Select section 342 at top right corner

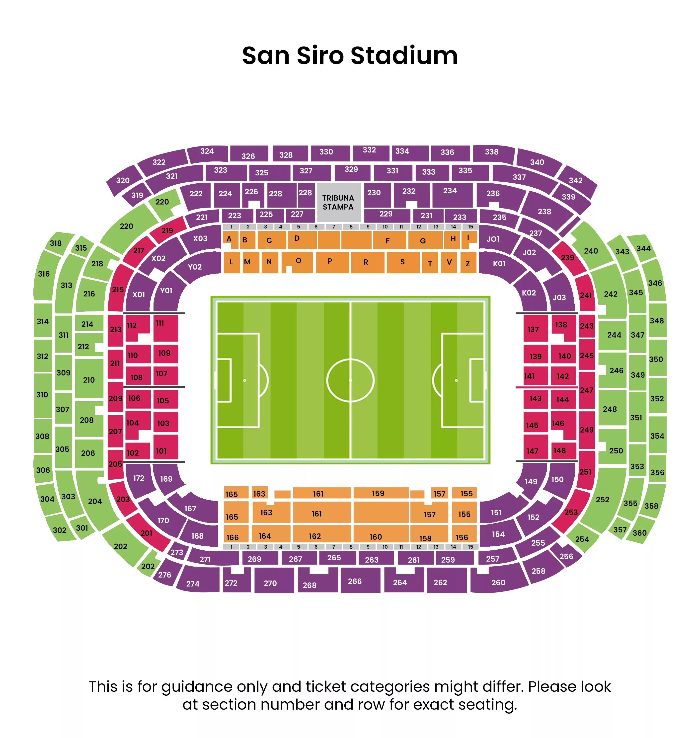pyautogui.click(x=576, y=181)
